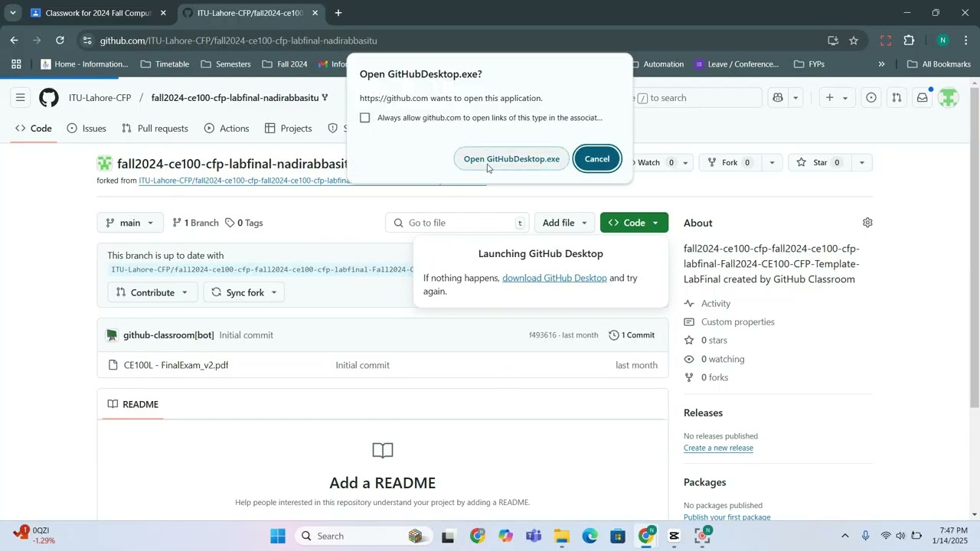The image size is (980, 551).
Task: Expand the Watch notifications dropdown arrow
Action: click(686, 162)
